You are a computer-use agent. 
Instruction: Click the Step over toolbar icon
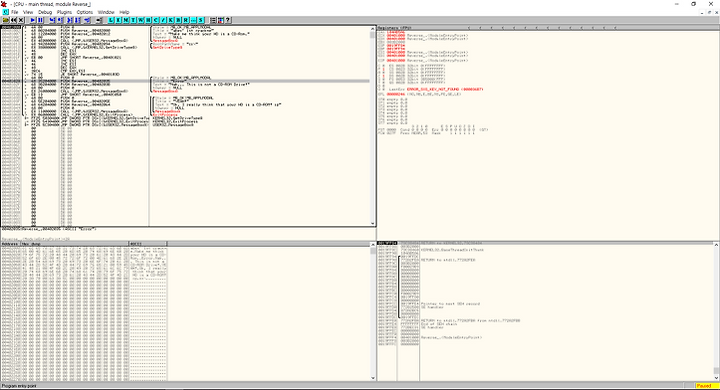point(60,20)
